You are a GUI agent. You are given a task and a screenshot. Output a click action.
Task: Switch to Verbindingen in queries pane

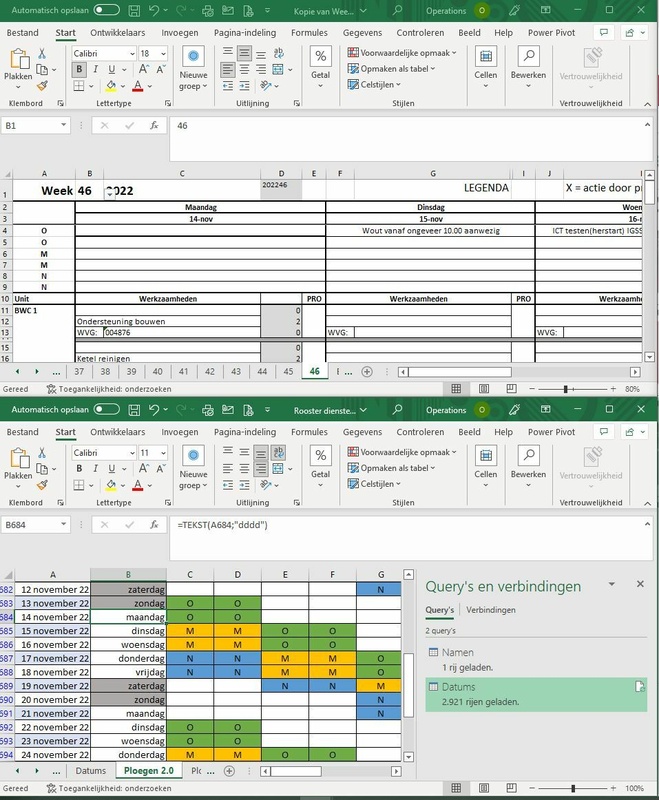click(x=491, y=610)
